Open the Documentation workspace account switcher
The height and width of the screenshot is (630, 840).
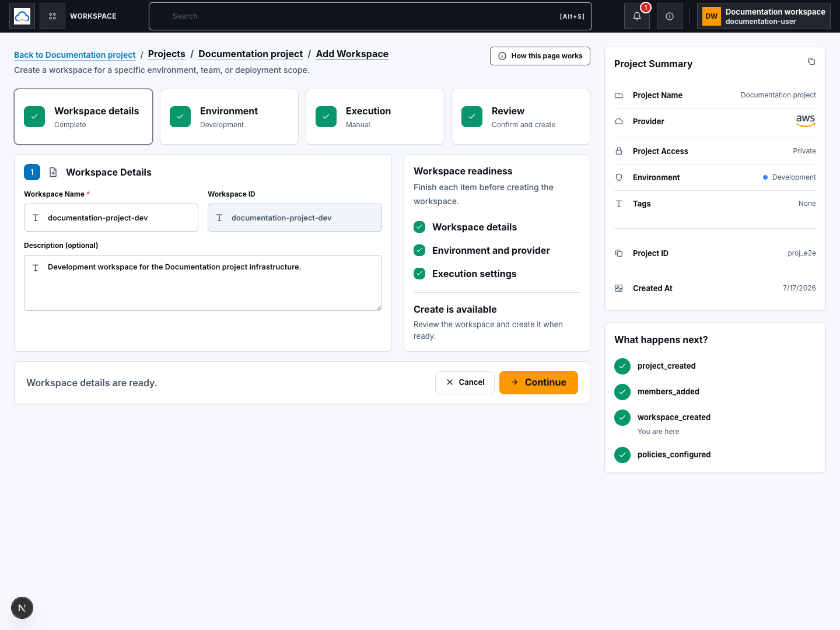[764, 16]
